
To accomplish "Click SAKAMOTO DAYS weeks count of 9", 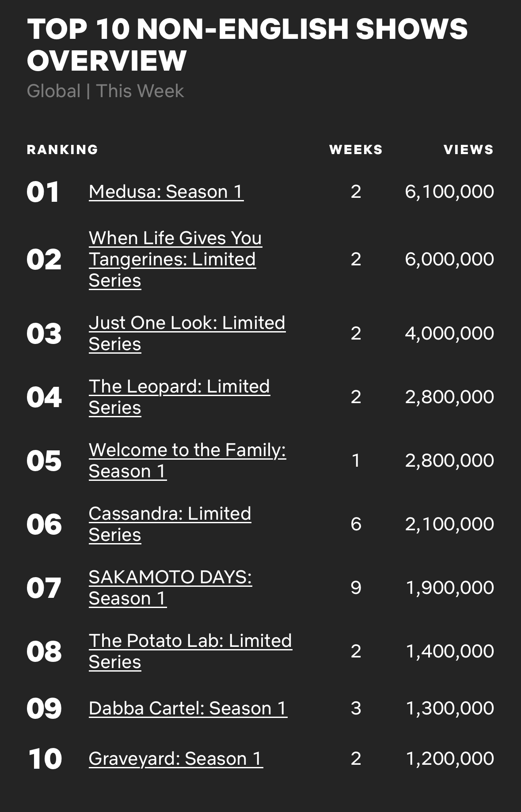I will coord(356,588).
